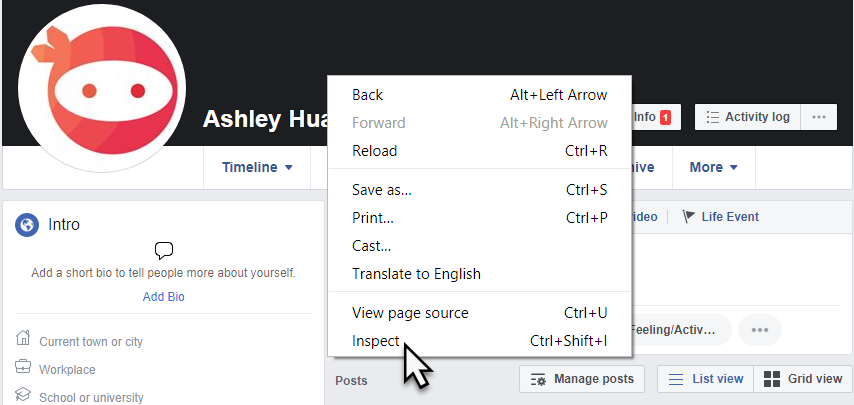Click the graduation cap School icon
Screen dimensions: 854x405
pyautogui.click(x=23, y=394)
